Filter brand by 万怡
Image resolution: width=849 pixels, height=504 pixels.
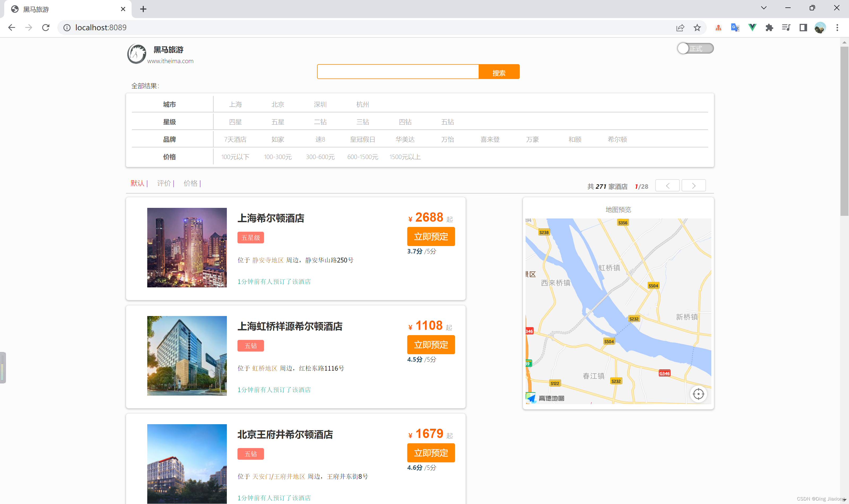click(448, 139)
